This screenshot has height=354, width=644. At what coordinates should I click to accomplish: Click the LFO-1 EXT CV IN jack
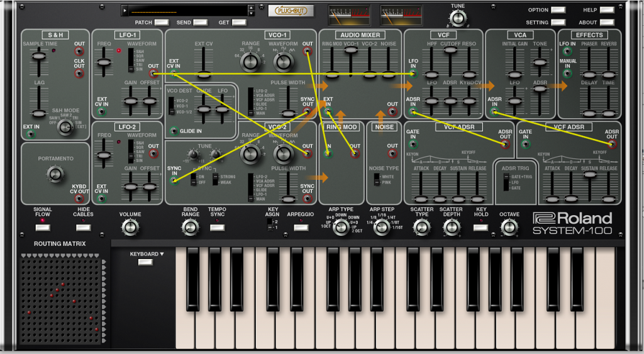click(102, 111)
